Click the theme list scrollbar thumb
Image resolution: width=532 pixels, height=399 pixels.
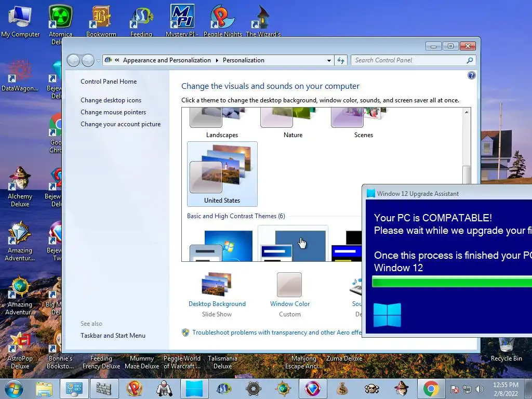[x=467, y=175]
